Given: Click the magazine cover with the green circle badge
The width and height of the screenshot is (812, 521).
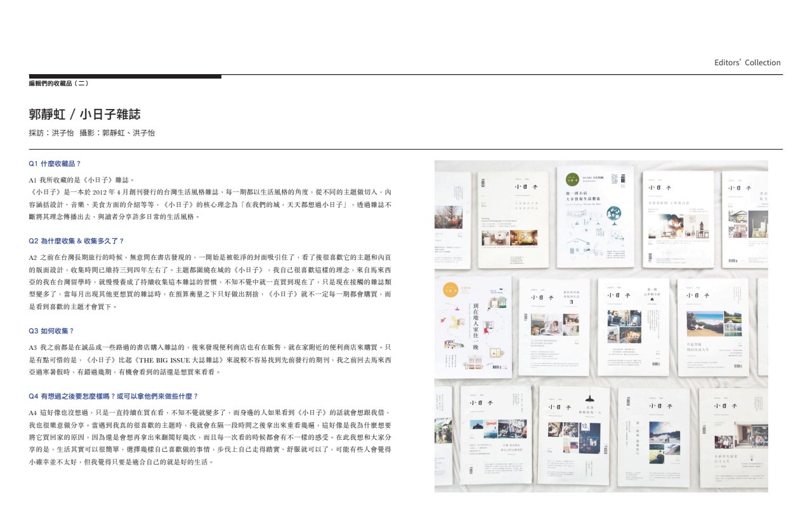Looking at the screenshot, I should pos(594,217).
